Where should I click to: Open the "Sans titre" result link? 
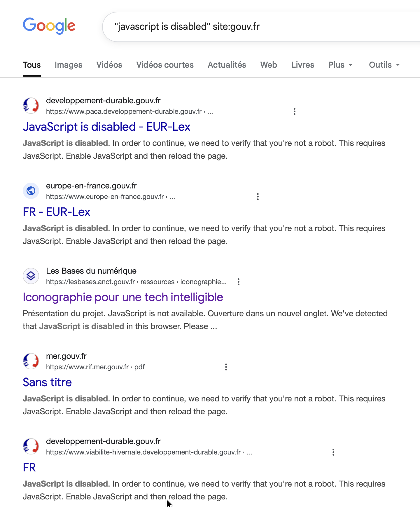pyautogui.click(x=47, y=382)
